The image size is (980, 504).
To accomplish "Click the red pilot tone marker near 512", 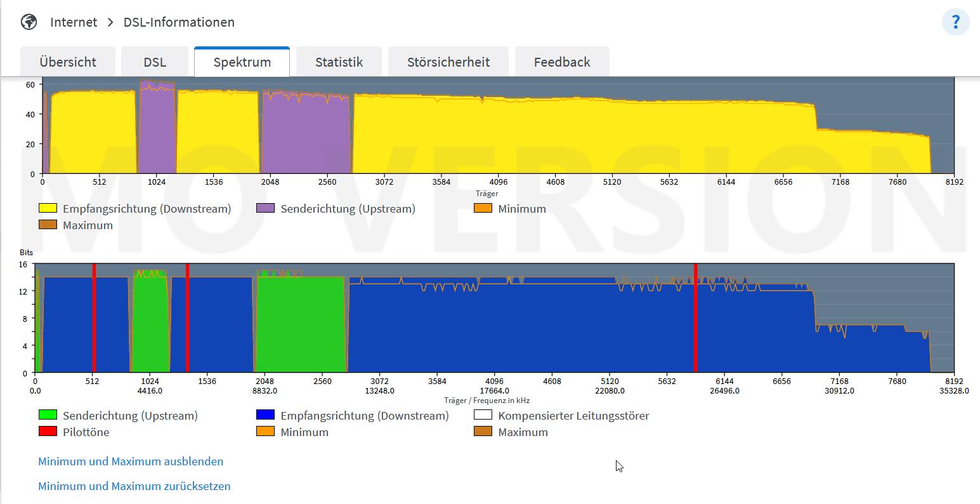I will pyautogui.click(x=94, y=317).
